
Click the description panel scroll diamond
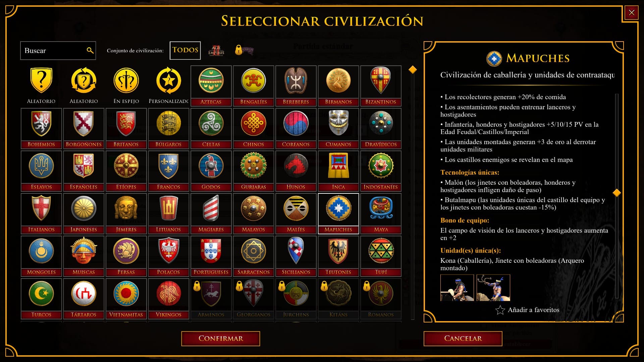(x=616, y=193)
